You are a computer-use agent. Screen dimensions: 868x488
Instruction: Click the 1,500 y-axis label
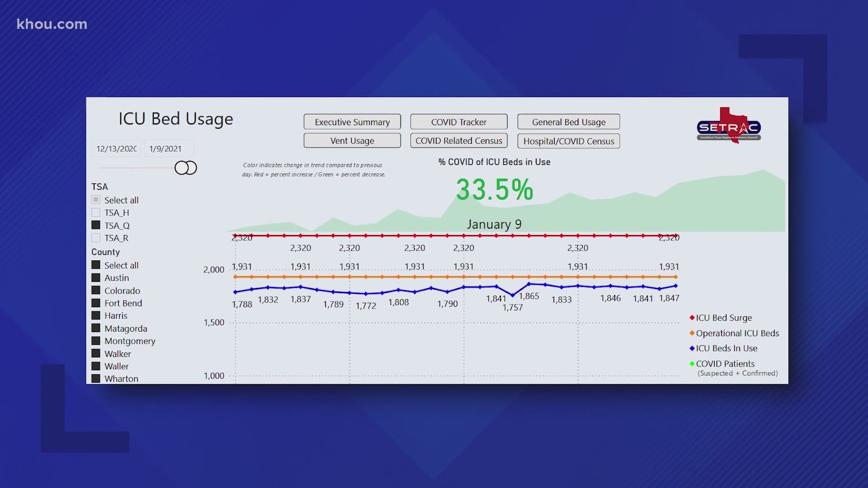[x=214, y=323]
